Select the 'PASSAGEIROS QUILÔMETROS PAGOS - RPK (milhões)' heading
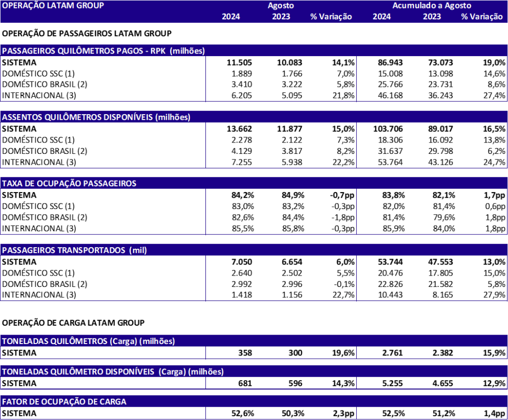The image size is (508, 420). (x=103, y=51)
